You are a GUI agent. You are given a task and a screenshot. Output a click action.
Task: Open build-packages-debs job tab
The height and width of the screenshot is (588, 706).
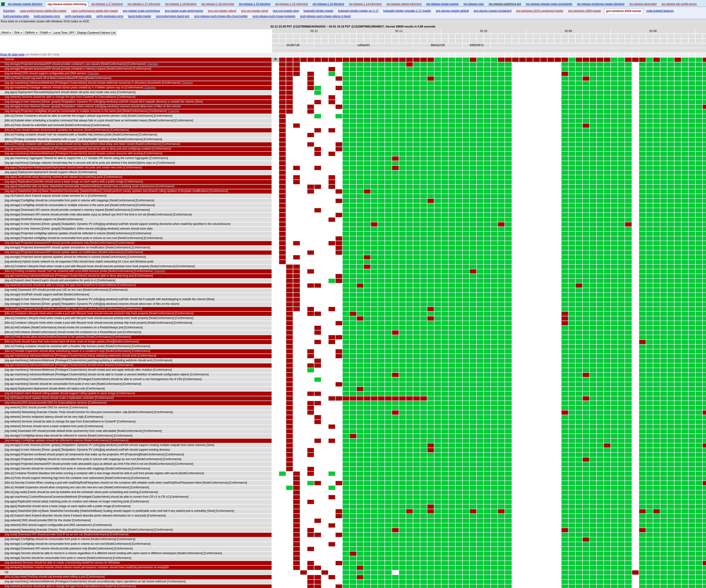click(16, 16)
